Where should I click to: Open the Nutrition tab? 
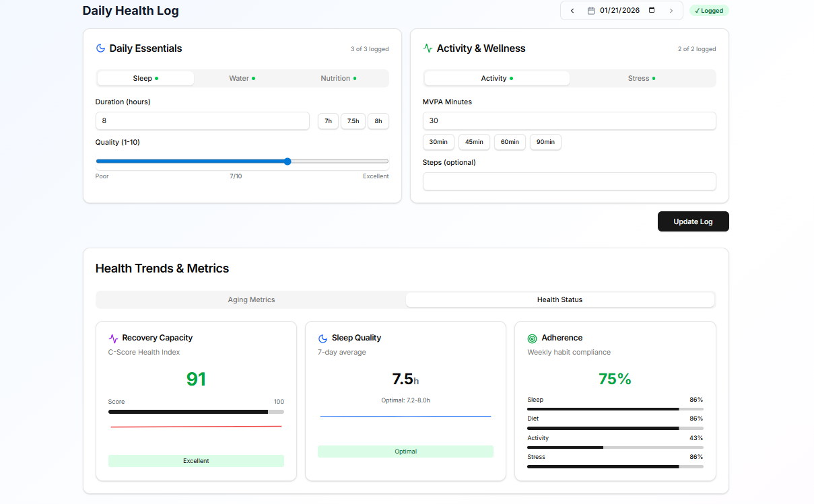[x=339, y=78]
